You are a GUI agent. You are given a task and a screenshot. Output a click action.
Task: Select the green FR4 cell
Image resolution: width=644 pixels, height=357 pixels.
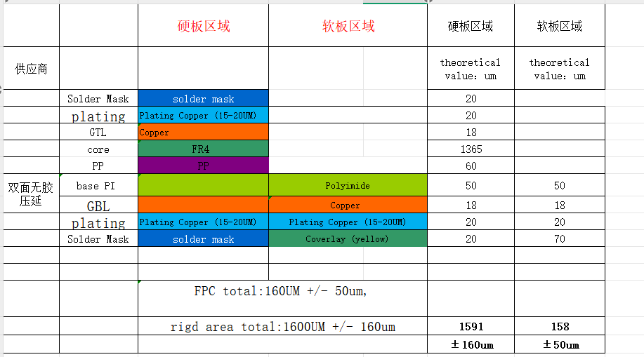point(203,149)
